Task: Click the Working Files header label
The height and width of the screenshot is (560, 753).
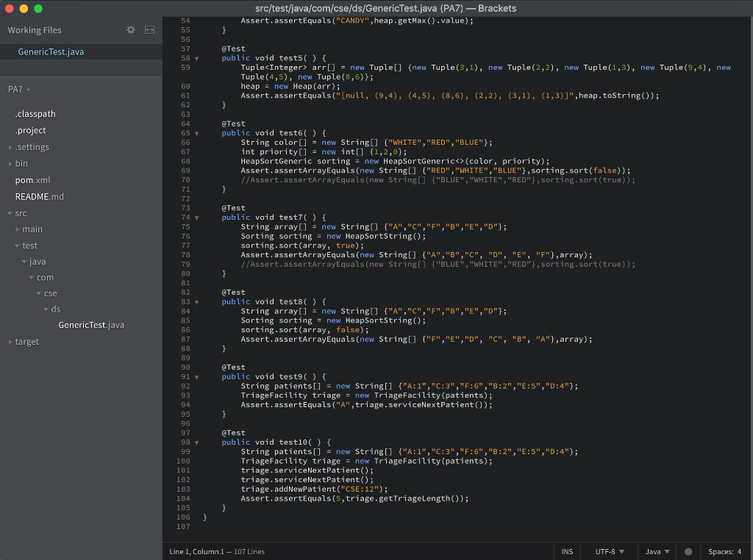Action: 35,30
